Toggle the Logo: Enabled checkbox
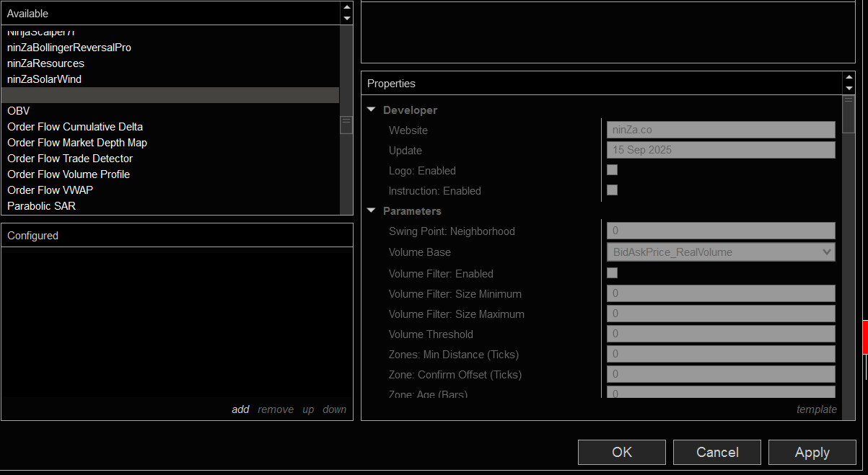 pos(612,170)
